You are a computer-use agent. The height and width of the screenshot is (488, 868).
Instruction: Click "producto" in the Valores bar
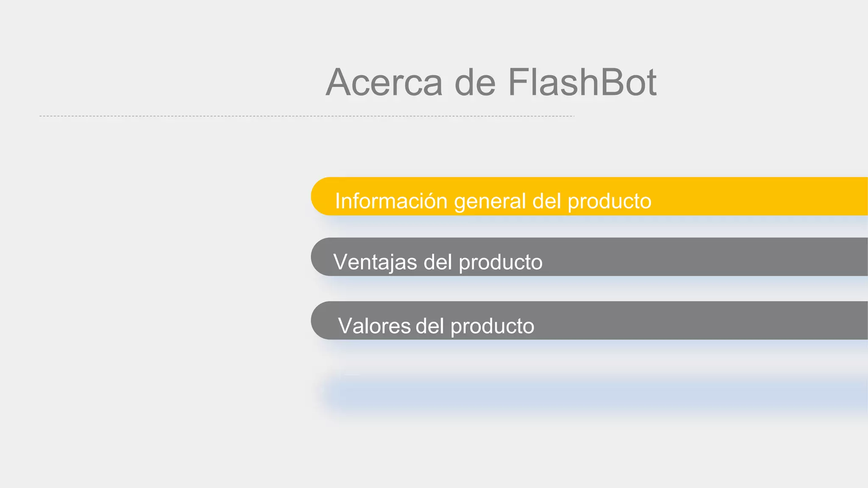(492, 327)
